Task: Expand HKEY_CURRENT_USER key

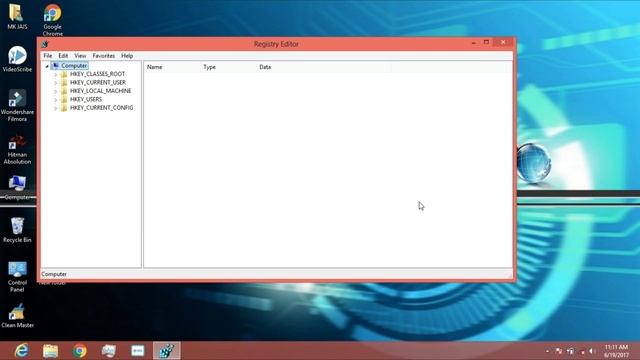Action: [56, 83]
